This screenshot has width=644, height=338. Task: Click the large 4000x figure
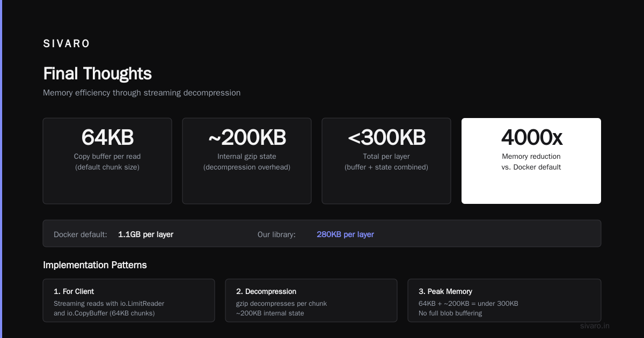click(531, 137)
